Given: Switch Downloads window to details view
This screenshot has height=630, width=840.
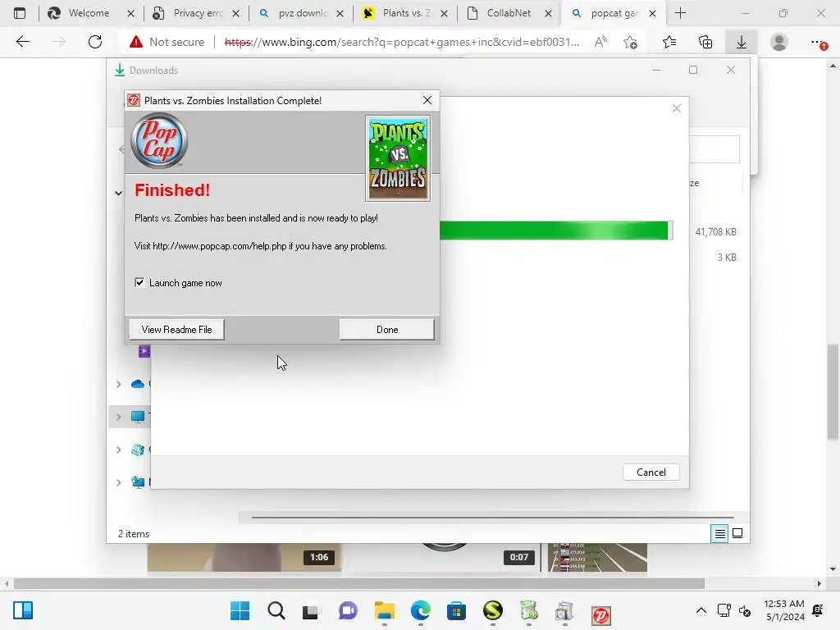Looking at the screenshot, I should [x=719, y=533].
